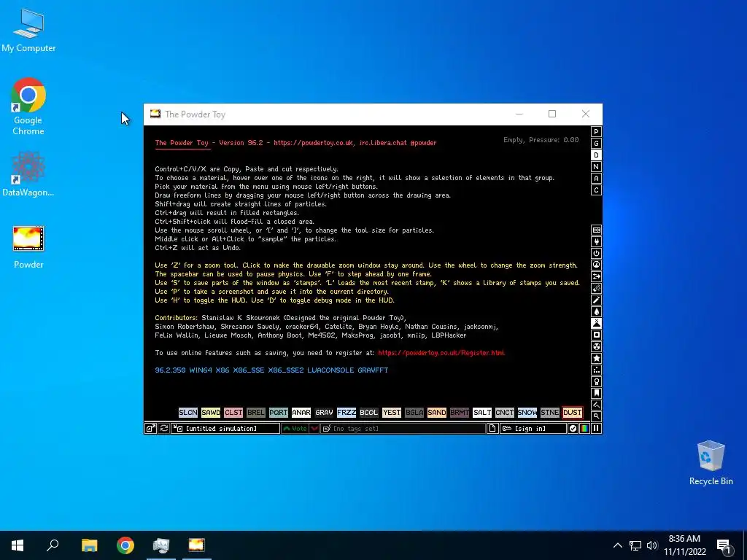Toggle the N Newtonian gravity option

point(596,167)
